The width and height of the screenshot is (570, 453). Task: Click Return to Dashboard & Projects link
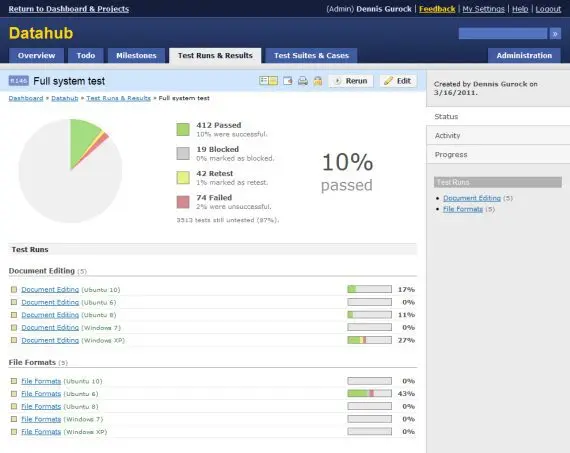[x=69, y=9]
